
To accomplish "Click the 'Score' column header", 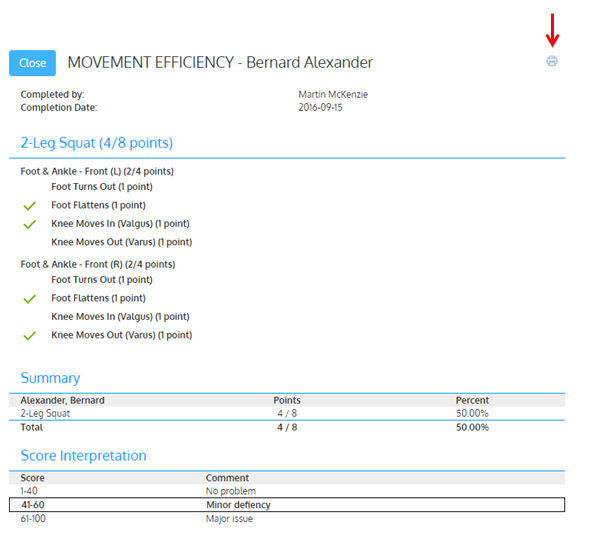I will coord(33,478).
